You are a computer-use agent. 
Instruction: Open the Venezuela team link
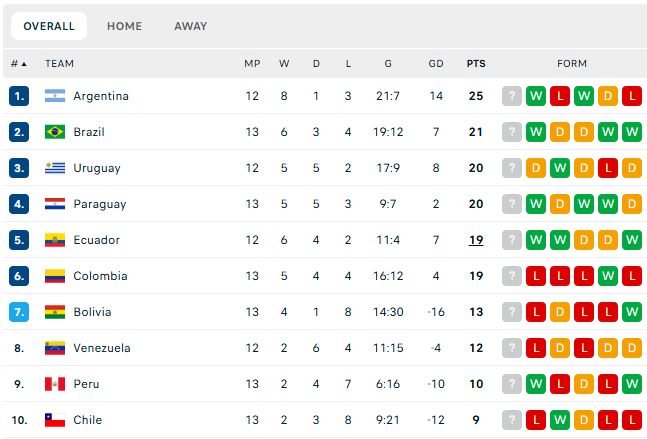click(x=102, y=348)
